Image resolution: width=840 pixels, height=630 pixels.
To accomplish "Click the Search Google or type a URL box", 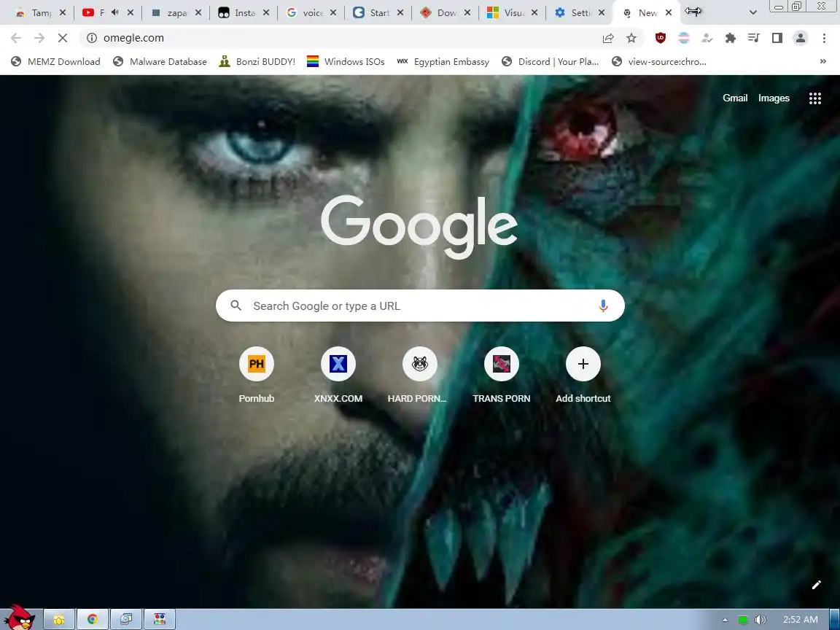I will [420, 306].
